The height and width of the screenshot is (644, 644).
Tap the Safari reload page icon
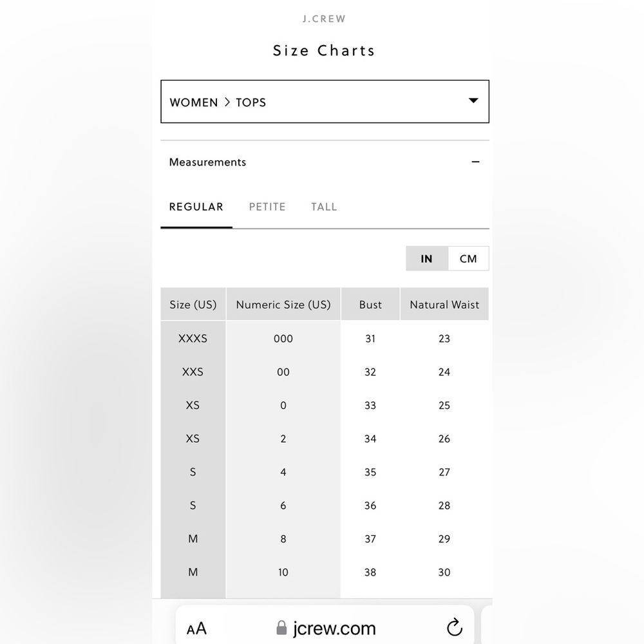[454, 627]
